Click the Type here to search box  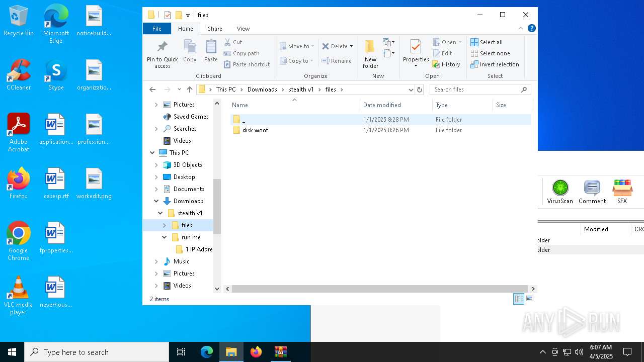[x=97, y=352]
